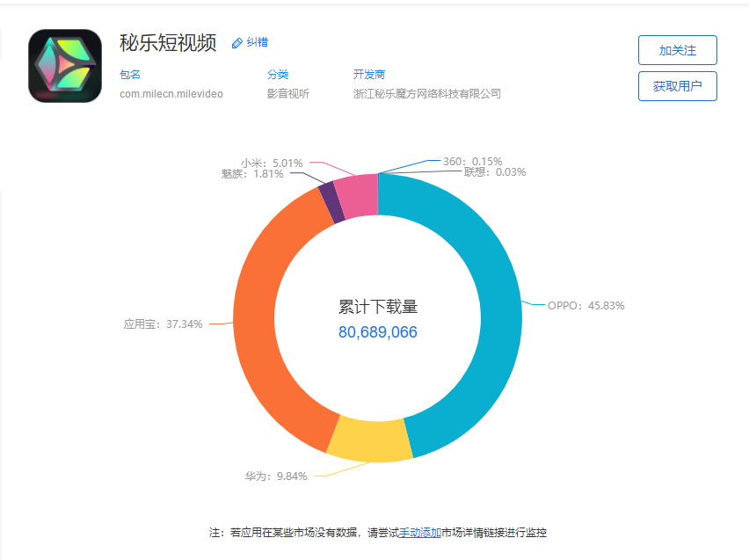The width and height of the screenshot is (749, 560).
Task: Select the 魅族 purple chart segment
Action: point(330,198)
